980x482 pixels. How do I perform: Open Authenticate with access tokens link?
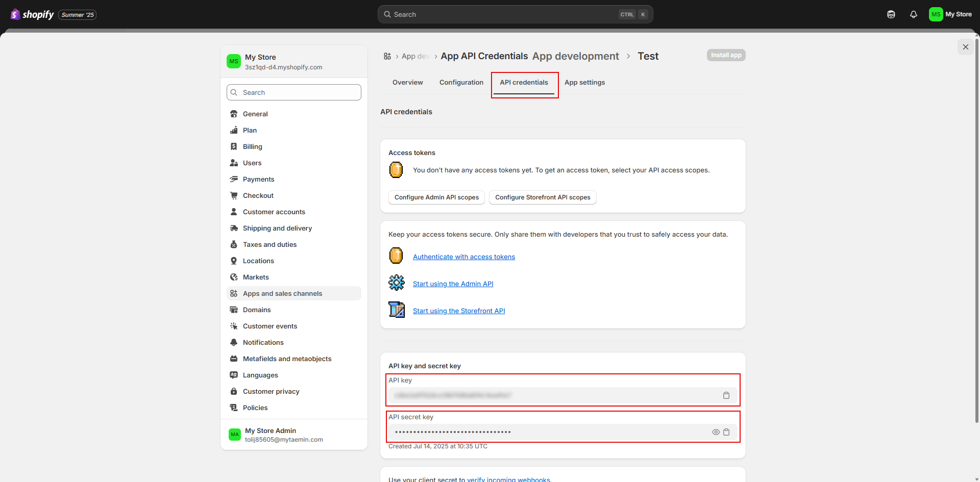(464, 257)
